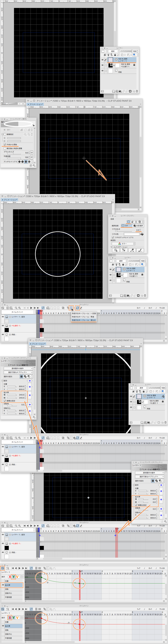
Task: Click 回転角 keyframe diamond in panel showing 240.0 scale
Action: (x=30, y=405)
